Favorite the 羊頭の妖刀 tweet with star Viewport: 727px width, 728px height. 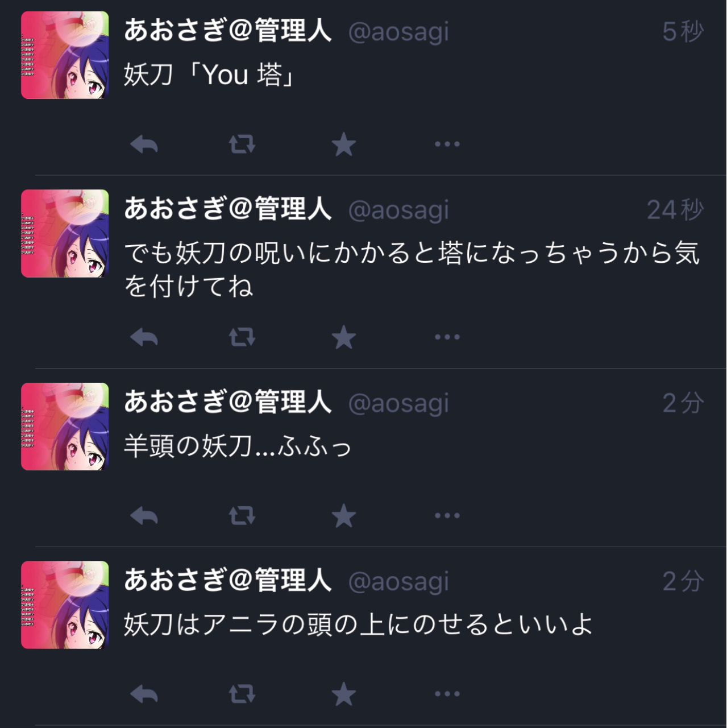pyautogui.click(x=344, y=516)
